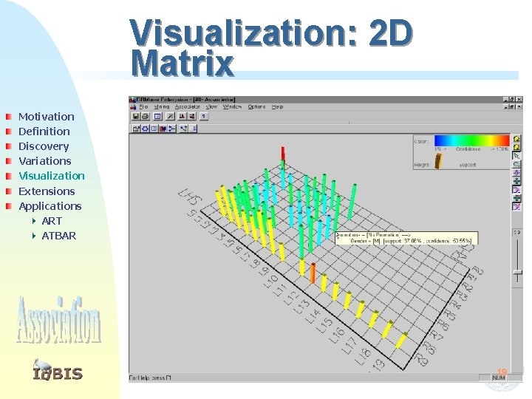Image resolution: width=532 pixels, height=399 pixels.
Task: Click the blue circular arrows refresh icon
Action: pos(146,129)
